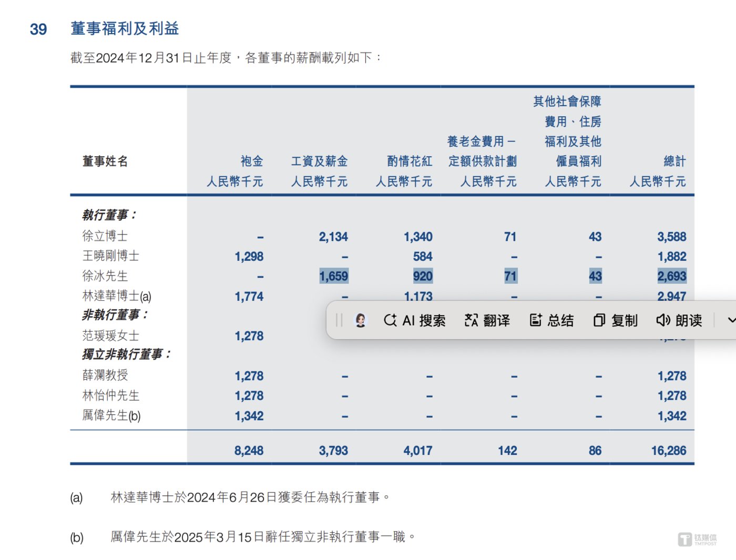This screenshot has height=560, width=736.
Task: Click the grand total 16,286
Action: 668,451
